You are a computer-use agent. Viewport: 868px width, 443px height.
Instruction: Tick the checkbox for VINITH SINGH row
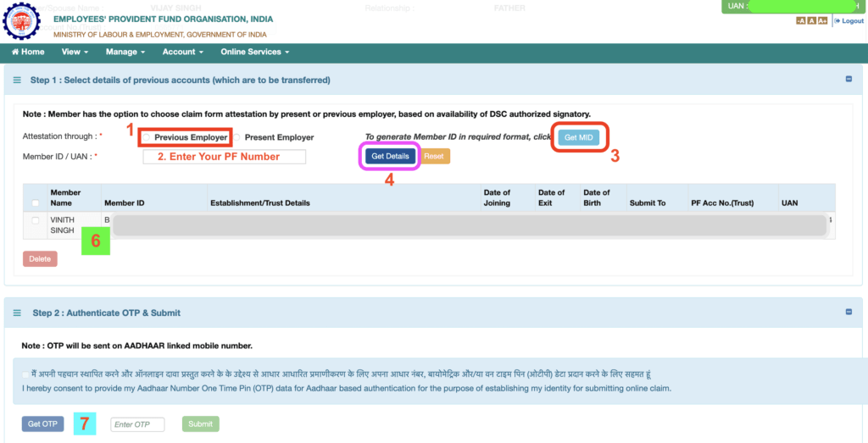click(36, 221)
